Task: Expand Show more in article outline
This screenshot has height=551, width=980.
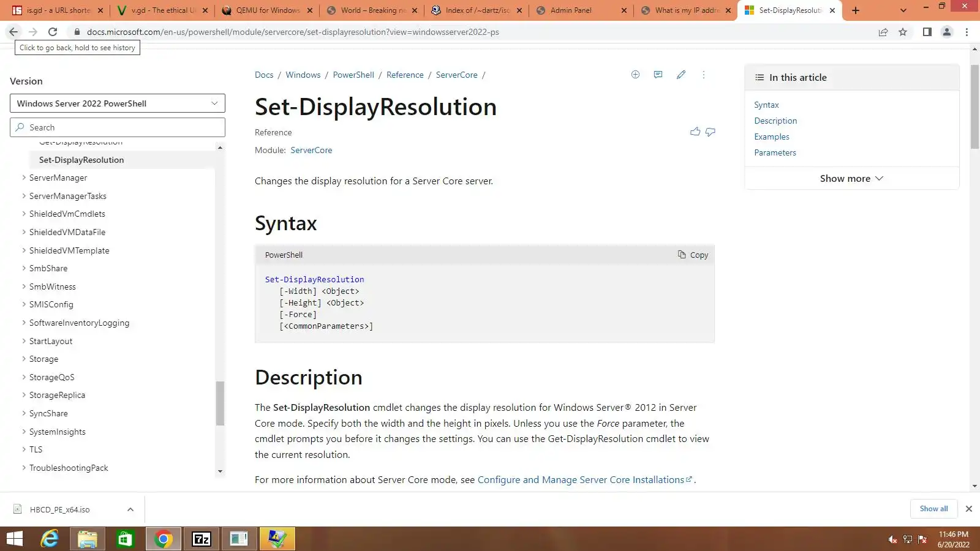Action: click(851, 178)
